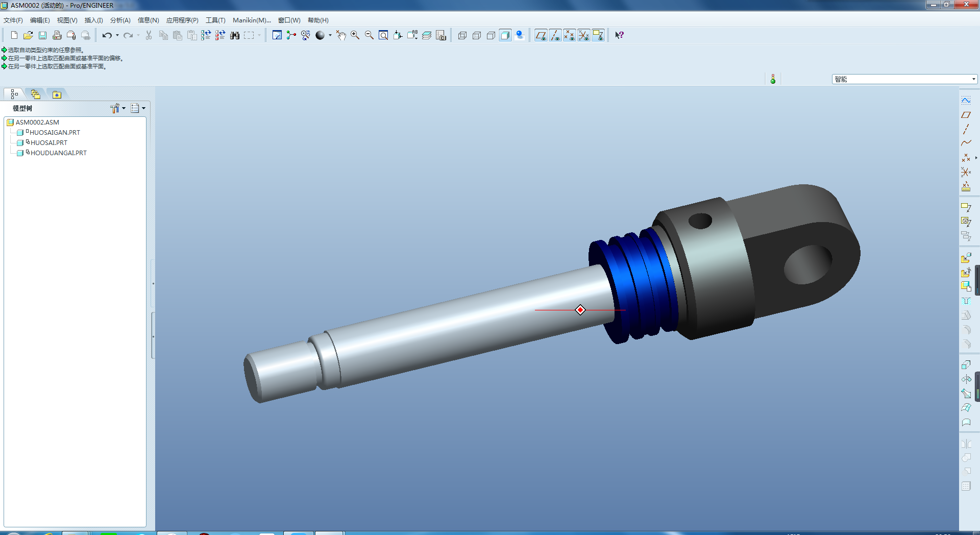Toggle the spin center display
This screenshot has height=535, width=980.
[291, 35]
